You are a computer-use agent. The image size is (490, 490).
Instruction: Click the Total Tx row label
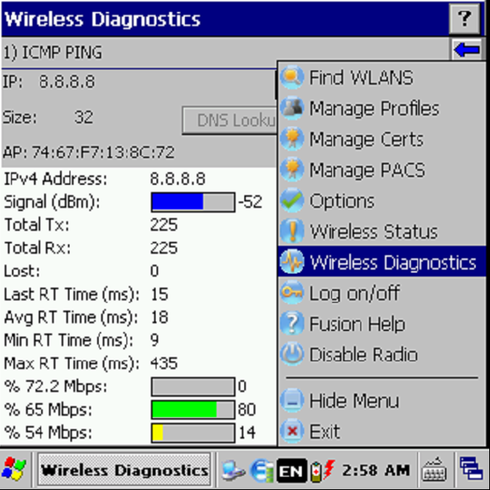tap(37, 225)
